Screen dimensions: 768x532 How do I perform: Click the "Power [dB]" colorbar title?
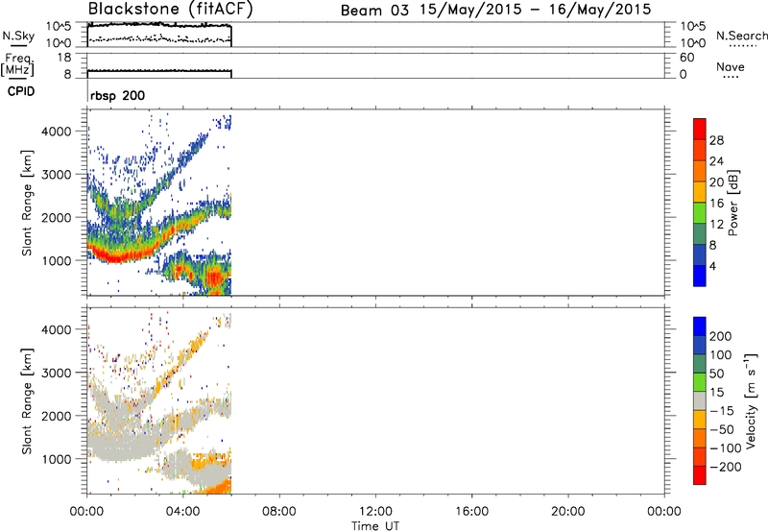[x=732, y=203]
